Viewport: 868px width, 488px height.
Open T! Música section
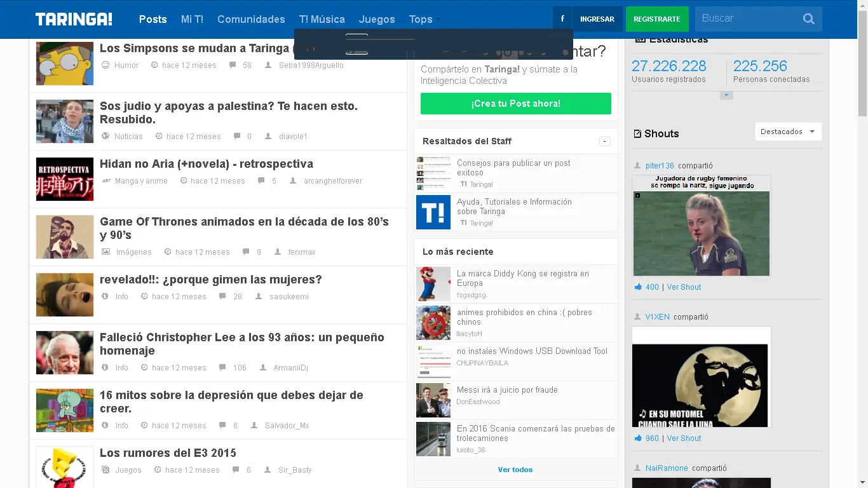click(x=322, y=19)
